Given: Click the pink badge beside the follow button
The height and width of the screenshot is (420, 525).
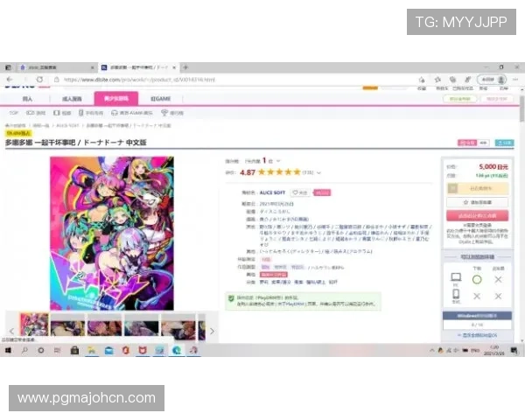Looking at the screenshot, I should pyautogui.click(x=322, y=192).
